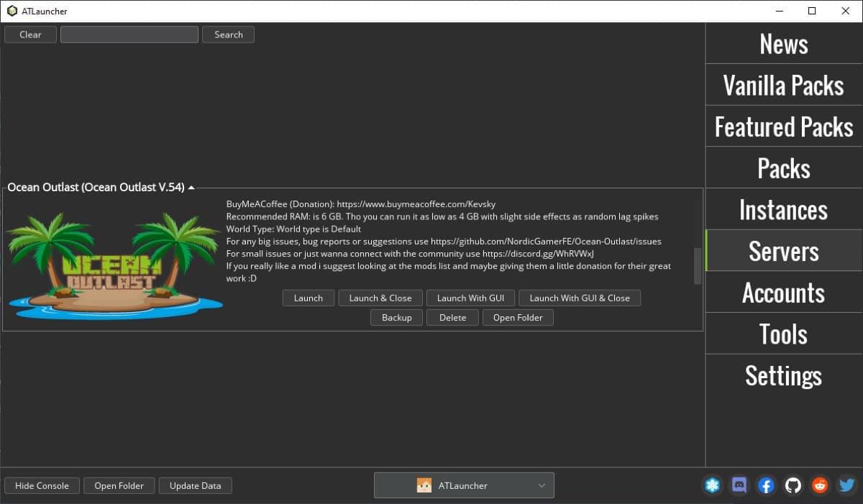Launch the Ocean Outlast server
The image size is (863, 504).
308,298
